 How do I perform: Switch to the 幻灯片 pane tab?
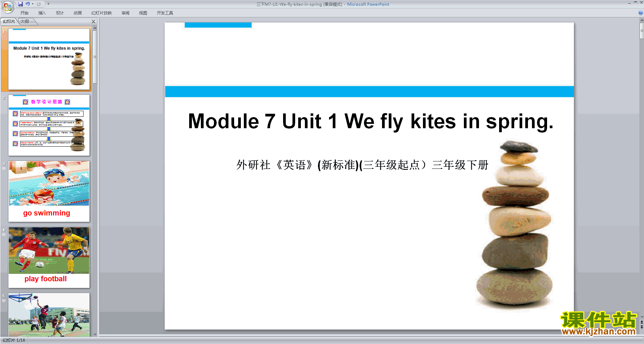point(9,21)
